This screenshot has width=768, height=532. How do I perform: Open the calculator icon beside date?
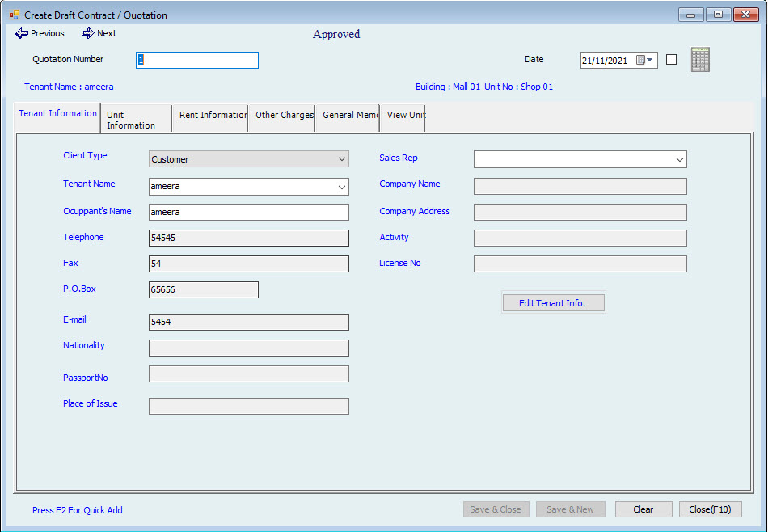click(x=700, y=60)
